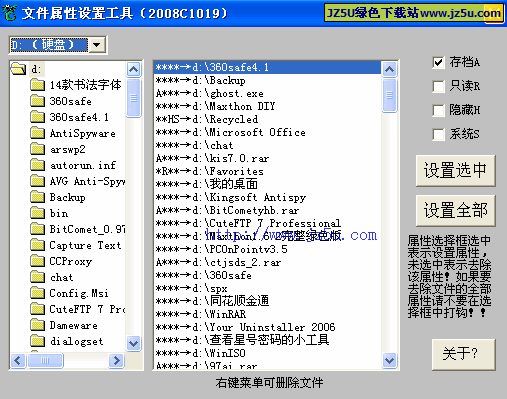Select d:\WinRAR in file list
This screenshot has width=507, height=399.
click(267, 314)
